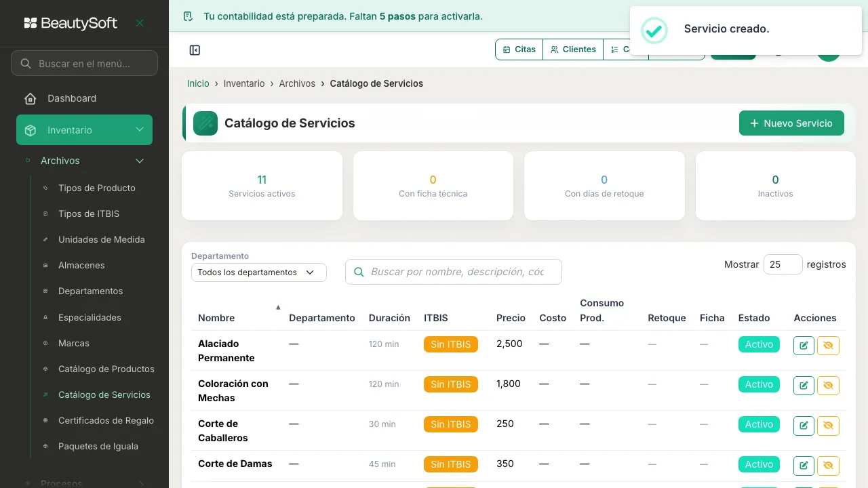Deactivate the Corte de Damas service
This screenshot has height=488, width=868.
tap(828, 466)
